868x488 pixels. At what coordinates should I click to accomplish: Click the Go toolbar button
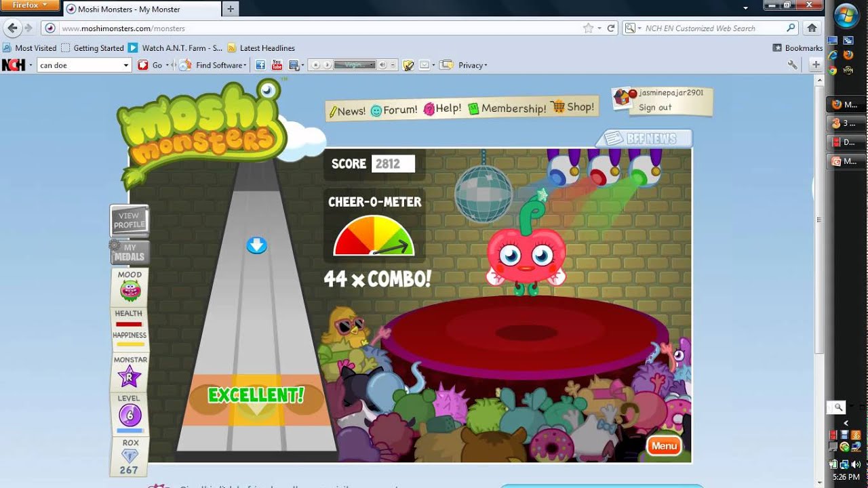point(152,65)
